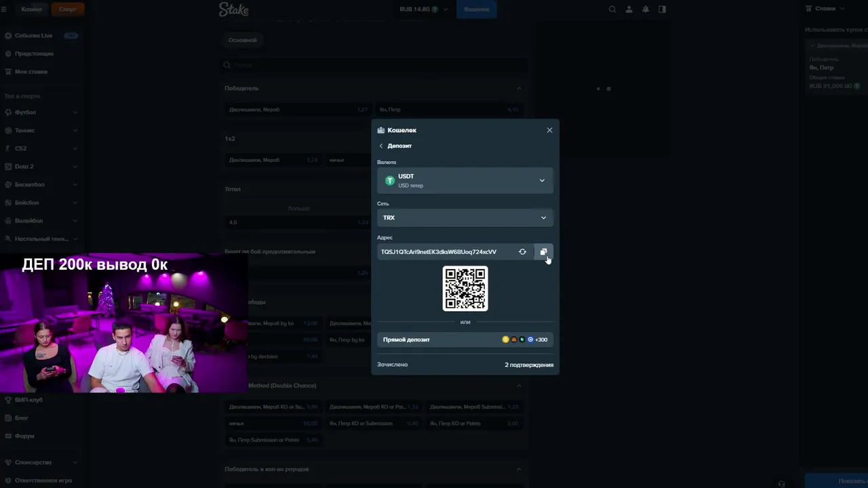Image resolution: width=868 pixels, height=488 pixels.
Task: Collapse the Победитель market section
Action: point(519,88)
